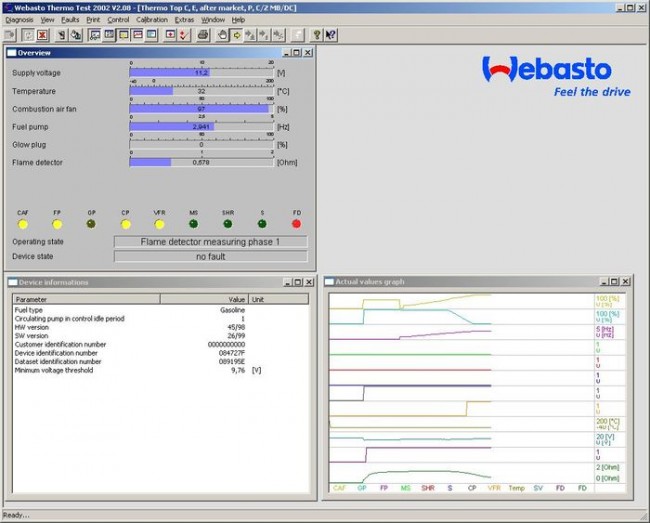Open the Print menu
This screenshot has width=650, height=523.
(93, 20)
